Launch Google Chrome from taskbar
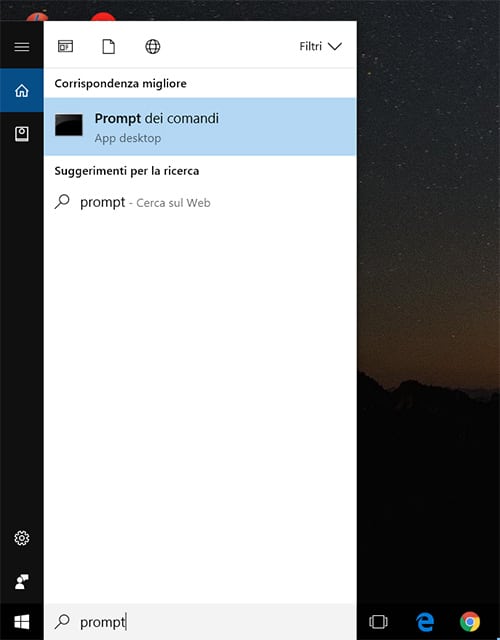 pyautogui.click(x=470, y=622)
